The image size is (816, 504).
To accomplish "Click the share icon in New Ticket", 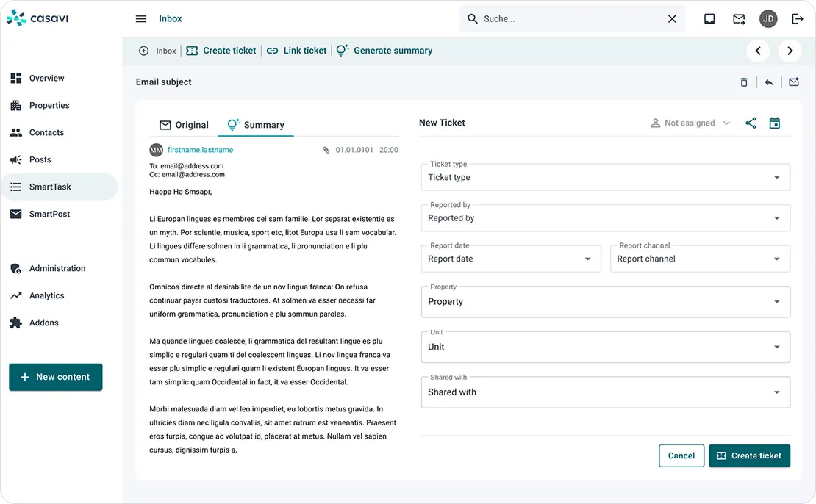I will tap(751, 123).
